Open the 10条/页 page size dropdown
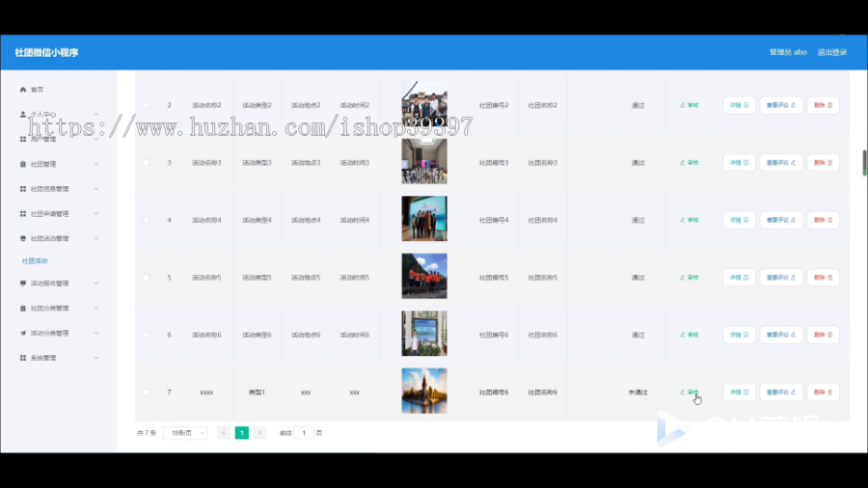Viewport: 868px width, 488px height. [x=185, y=433]
